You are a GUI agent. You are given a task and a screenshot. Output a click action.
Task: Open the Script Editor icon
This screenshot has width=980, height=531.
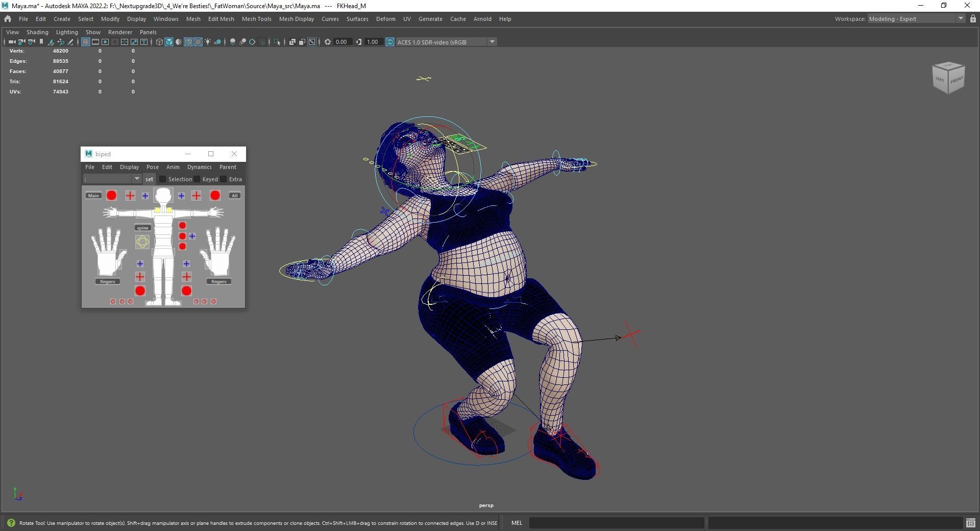pos(970,523)
